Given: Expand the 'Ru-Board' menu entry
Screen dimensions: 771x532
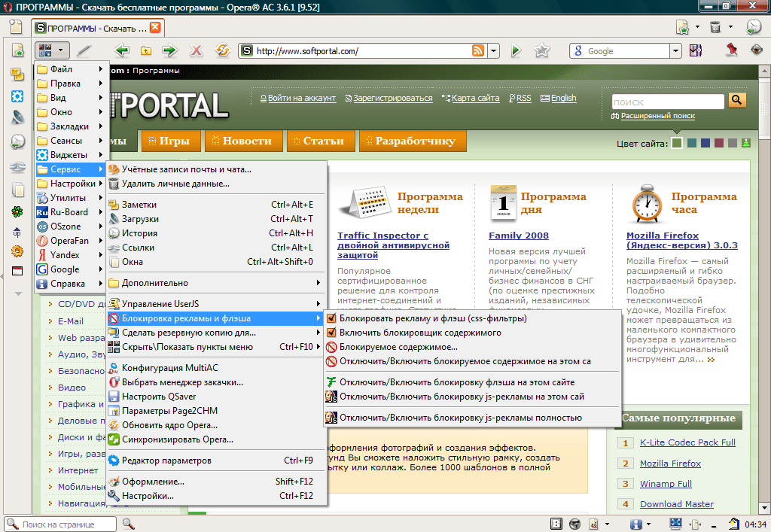Looking at the screenshot, I should click(x=70, y=211).
